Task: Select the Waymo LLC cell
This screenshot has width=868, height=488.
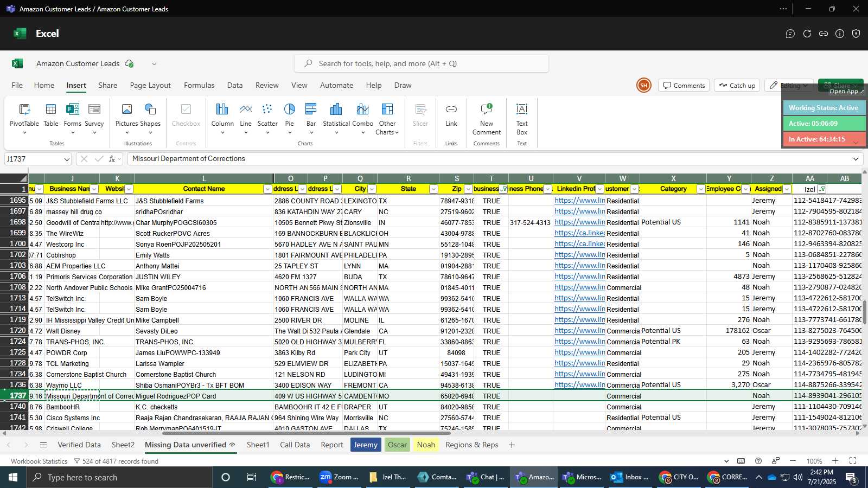Action: [x=72, y=385]
